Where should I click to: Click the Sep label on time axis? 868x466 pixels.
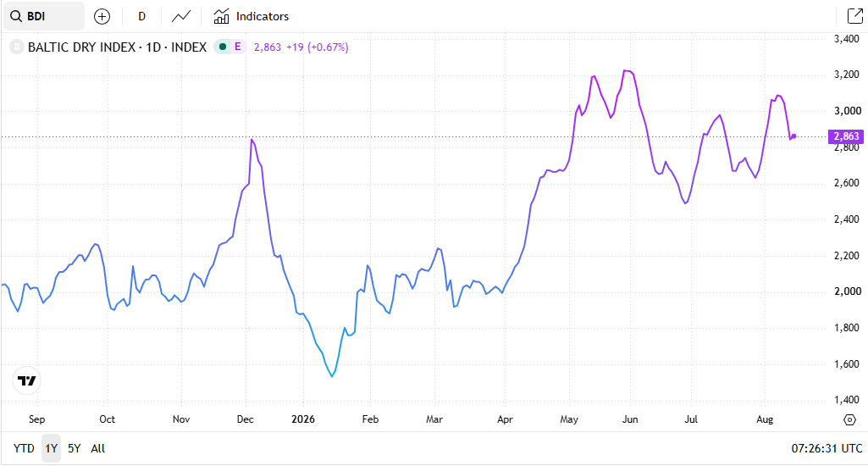[x=36, y=419]
